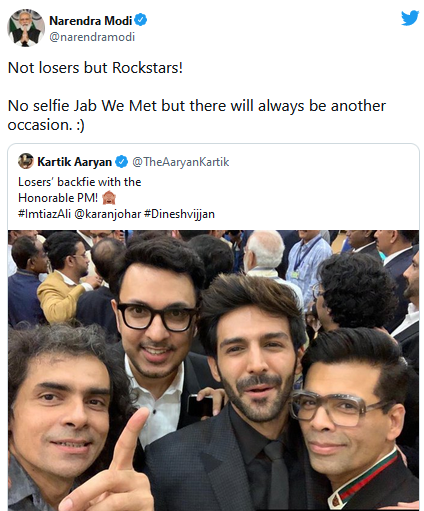
Task: Open the quoted tweet card header area
Action: [x=213, y=161]
